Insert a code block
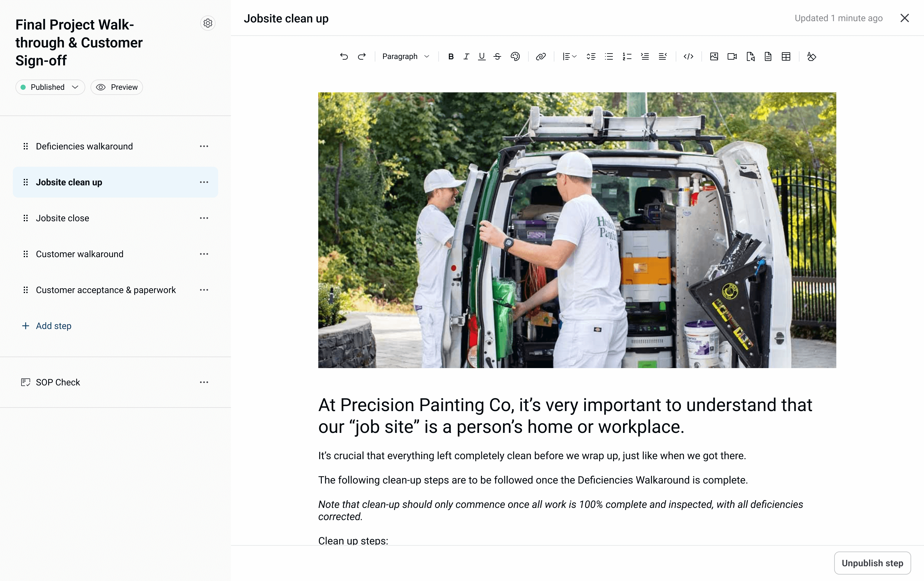The image size is (924, 581). coord(689,57)
